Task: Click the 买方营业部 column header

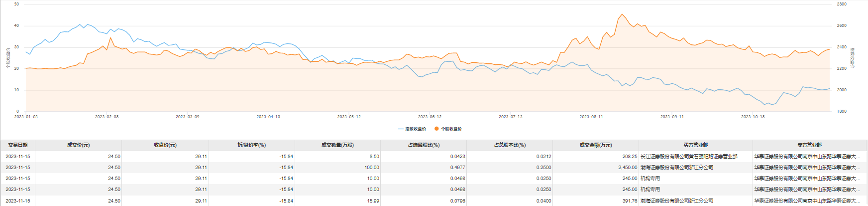Action: click(x=695, y=145)
